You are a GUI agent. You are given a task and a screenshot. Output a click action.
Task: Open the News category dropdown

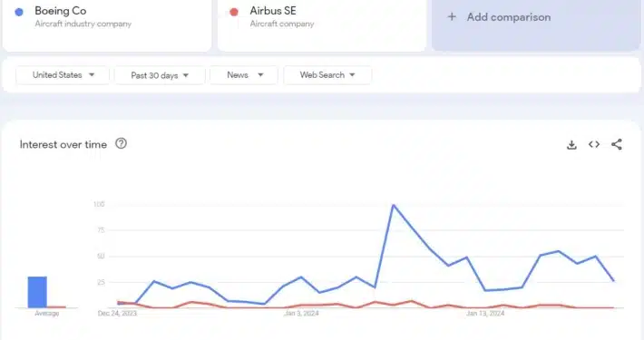pos(244,75)
